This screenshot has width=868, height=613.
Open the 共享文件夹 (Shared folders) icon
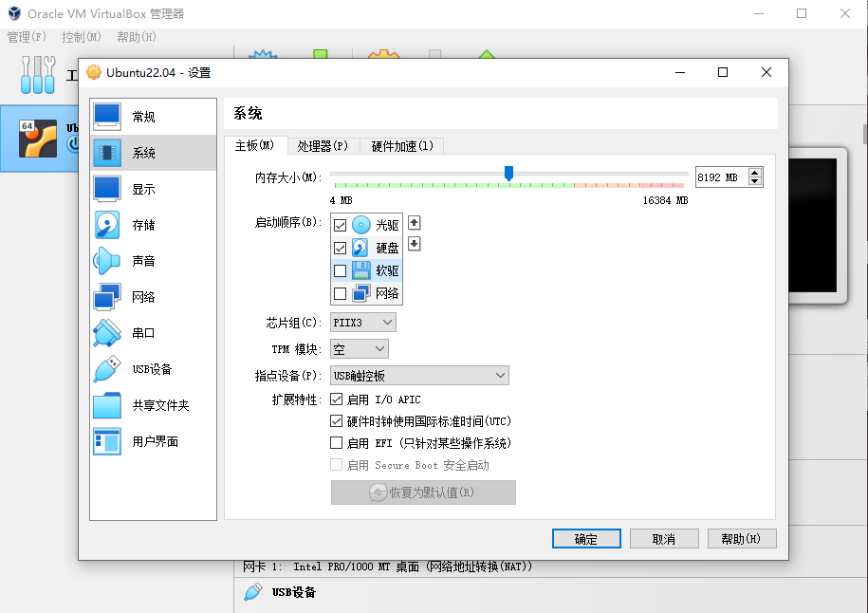pos(107,405)
